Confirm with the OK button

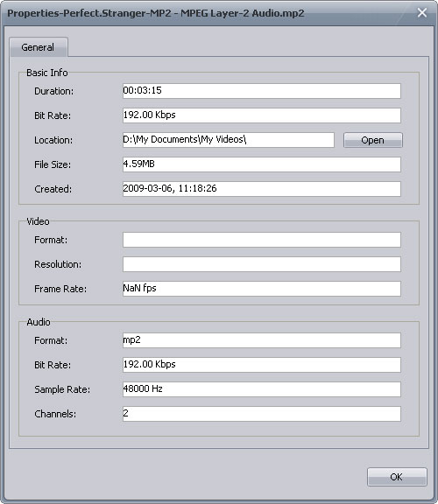[397, 477]
